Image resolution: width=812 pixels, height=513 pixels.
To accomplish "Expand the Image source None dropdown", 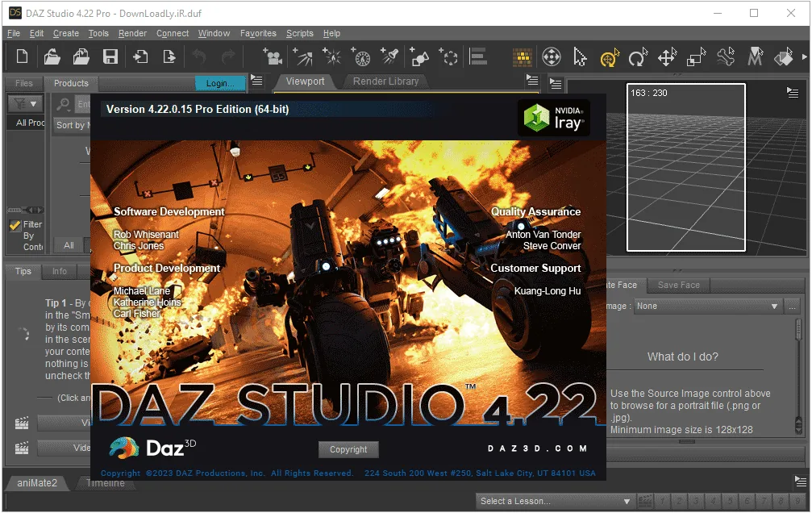I will click(708, 307).
